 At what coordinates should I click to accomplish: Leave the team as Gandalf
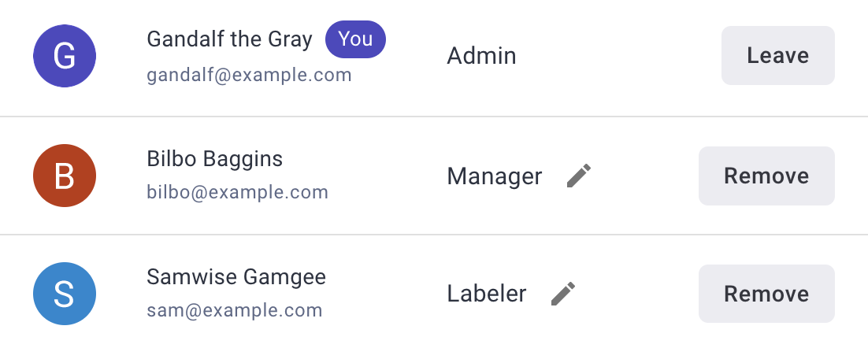coord(777,56)
